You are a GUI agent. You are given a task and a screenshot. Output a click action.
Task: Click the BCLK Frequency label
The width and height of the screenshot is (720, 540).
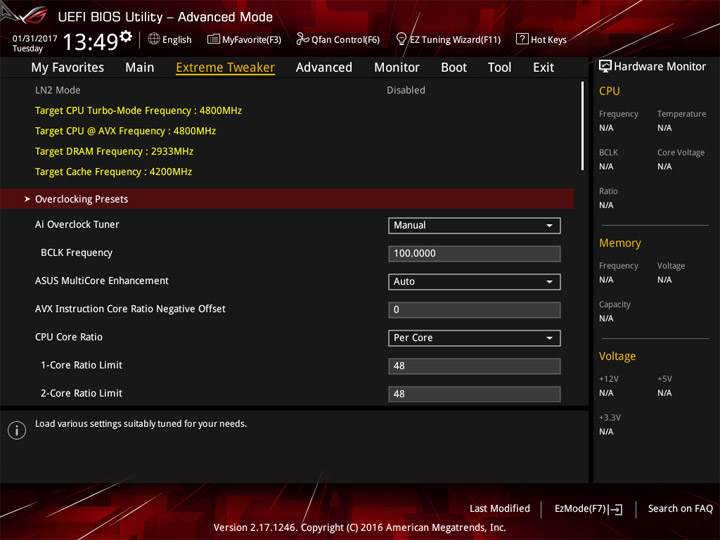77,253
